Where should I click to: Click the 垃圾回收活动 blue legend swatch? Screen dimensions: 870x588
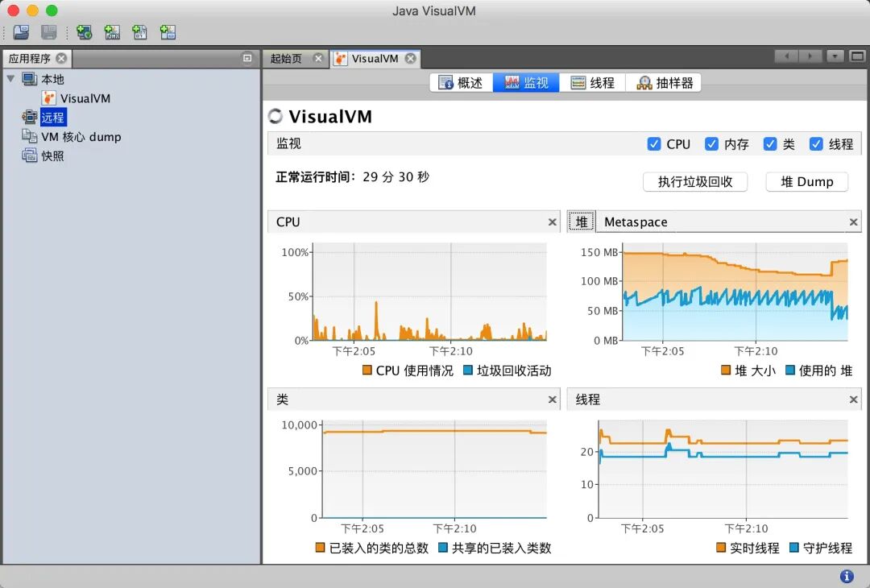468,370
